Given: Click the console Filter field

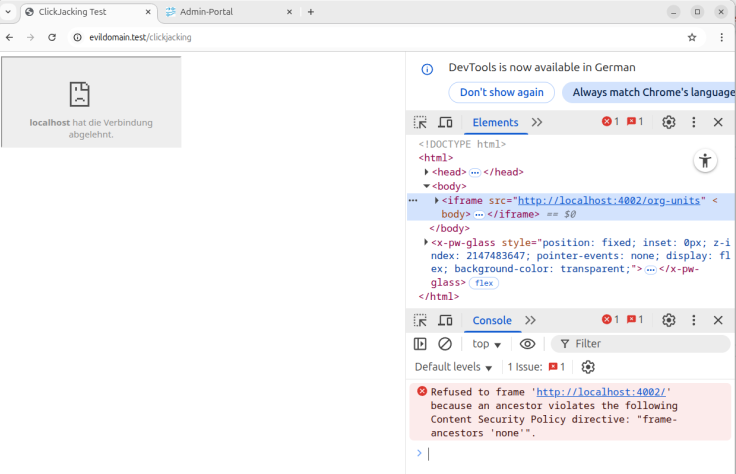Looking at the screenshot, I should [641, 344].
